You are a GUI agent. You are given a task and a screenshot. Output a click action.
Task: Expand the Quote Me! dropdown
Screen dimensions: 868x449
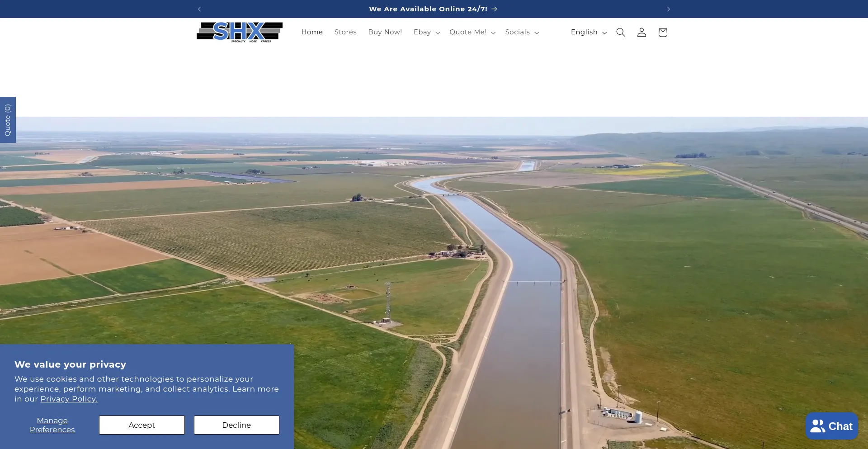tap(472, 32)
